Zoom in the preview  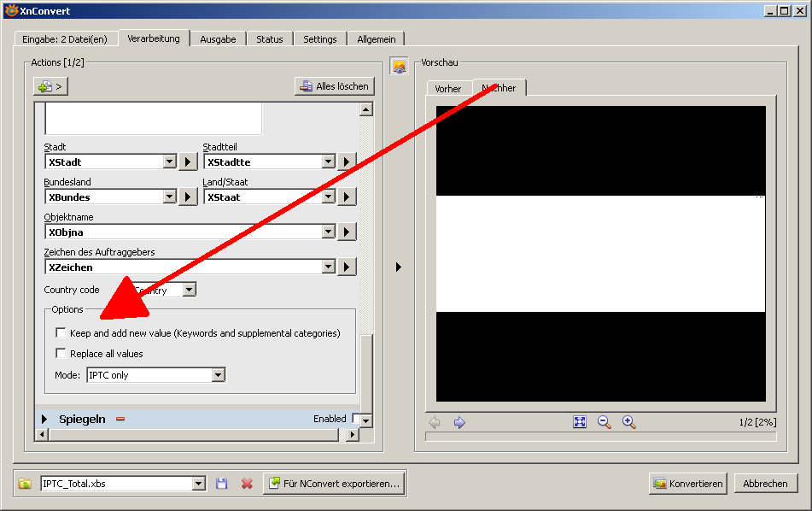628,422
